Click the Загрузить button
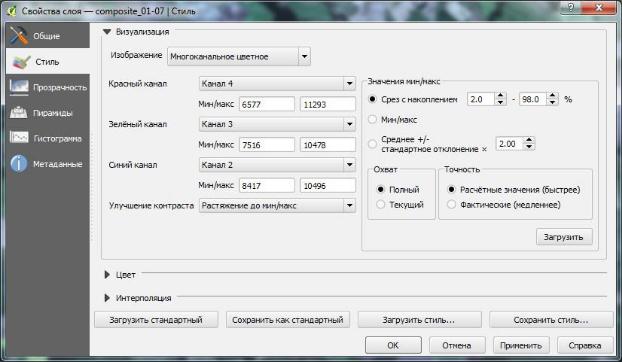Screen dimensions: 622x362 click(564, 237)
